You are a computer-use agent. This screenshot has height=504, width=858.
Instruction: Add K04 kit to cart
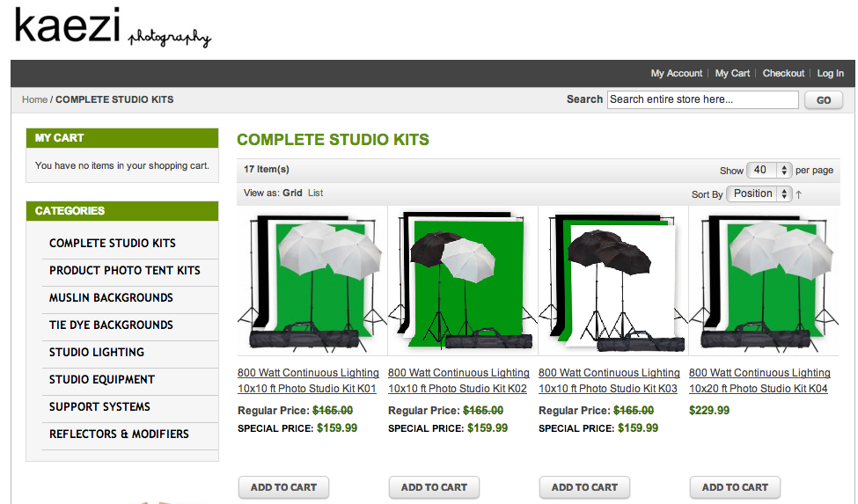(x=735, y=487)
